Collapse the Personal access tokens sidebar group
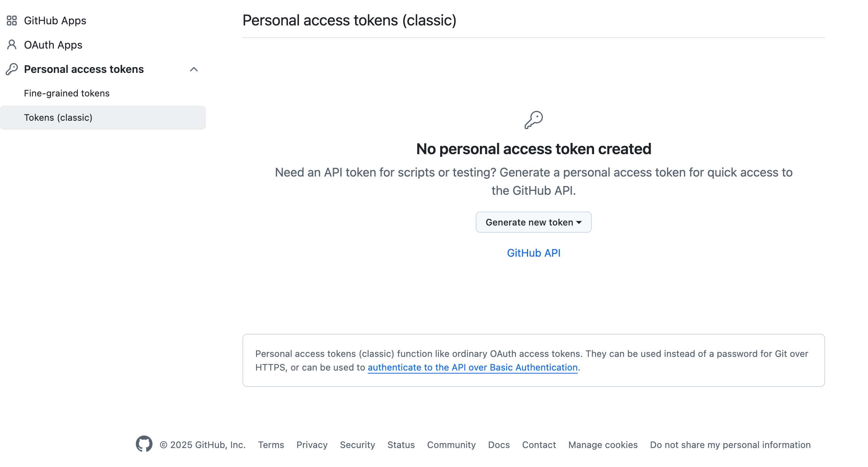This screenshot has width=868, height=467. tap(194, 69)
